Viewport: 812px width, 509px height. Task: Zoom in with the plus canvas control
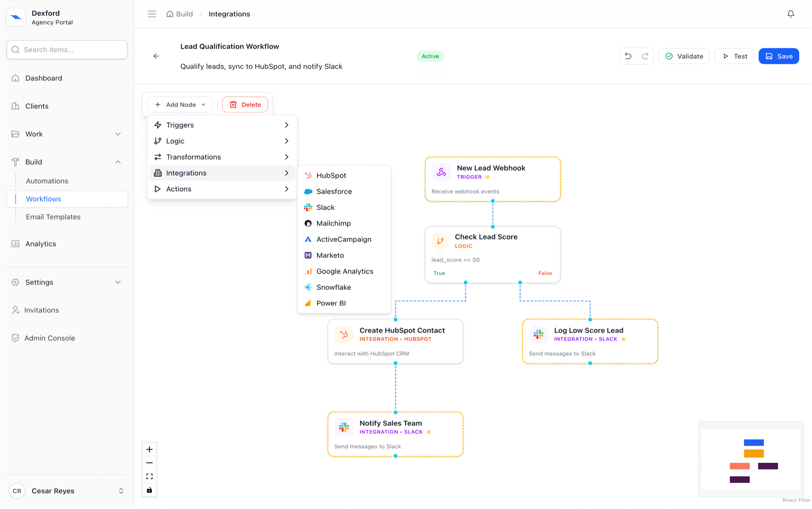click(149, 449)
